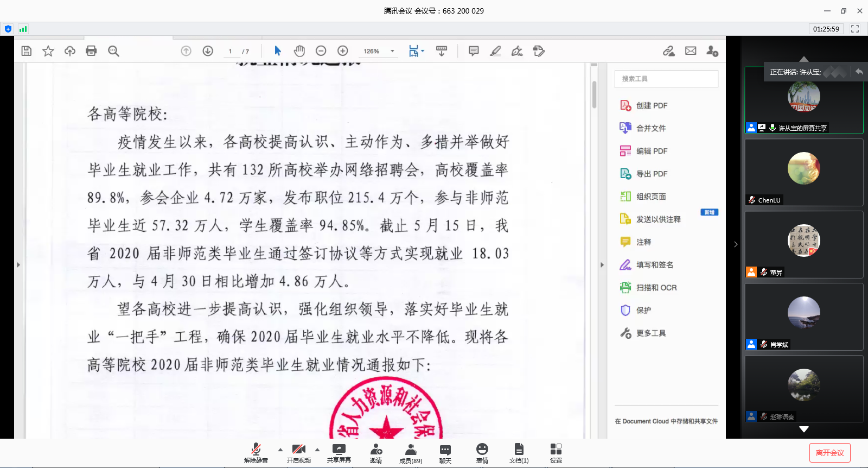Select the hand pan tool
Image resolution: width=868 pixels, height=468 pixels.
pos(299,51)
